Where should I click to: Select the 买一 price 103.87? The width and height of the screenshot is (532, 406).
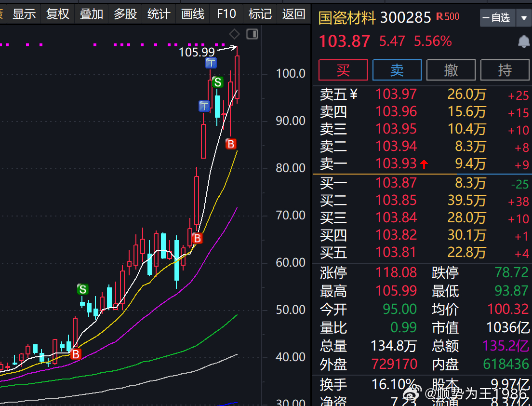click(396, 183)
